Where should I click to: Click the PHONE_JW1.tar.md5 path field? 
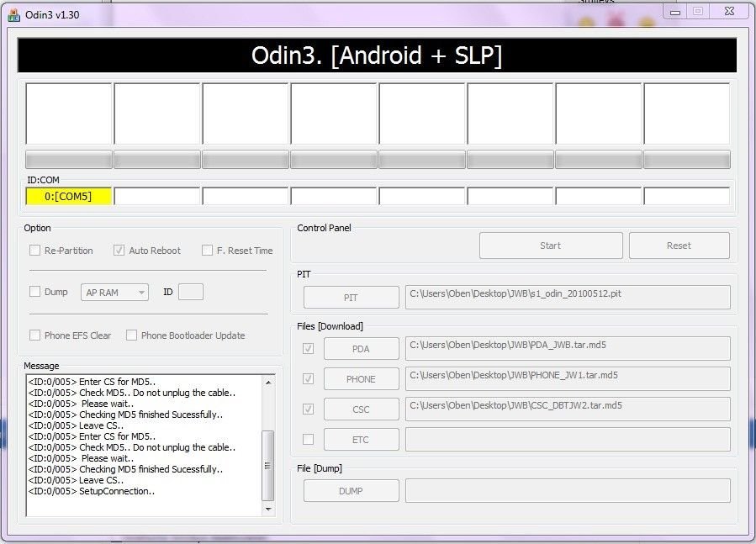click(x=568, y=378)
